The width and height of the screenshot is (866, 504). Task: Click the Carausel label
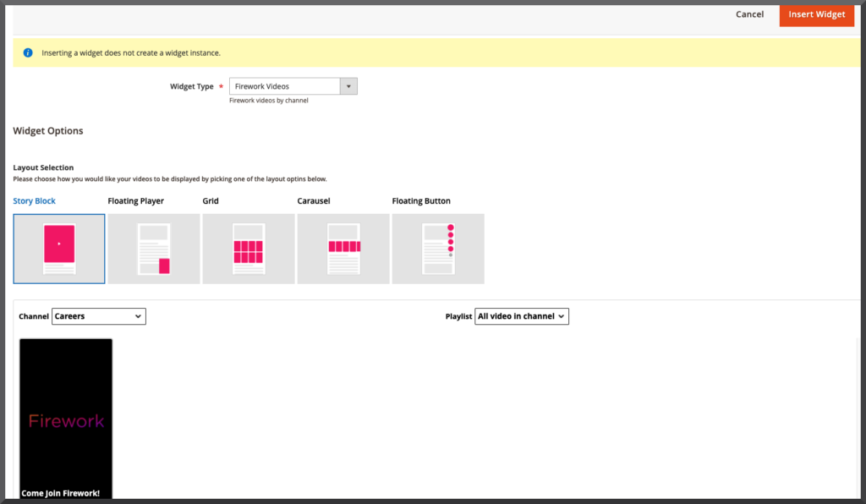[314, 201]
